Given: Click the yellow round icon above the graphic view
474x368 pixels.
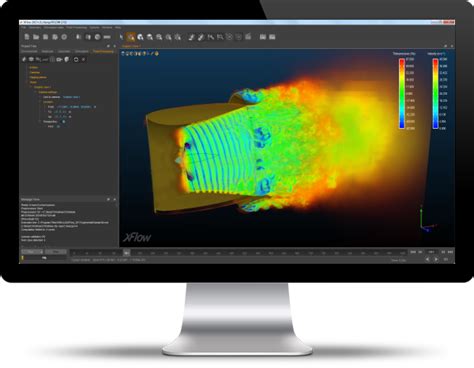Looking at the screenshot, I should 157,53.
